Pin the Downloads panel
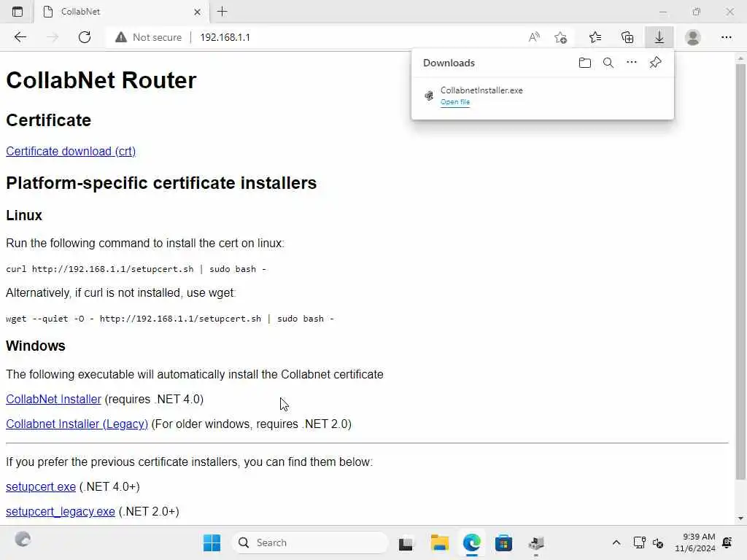 click(x=656, y=63)
